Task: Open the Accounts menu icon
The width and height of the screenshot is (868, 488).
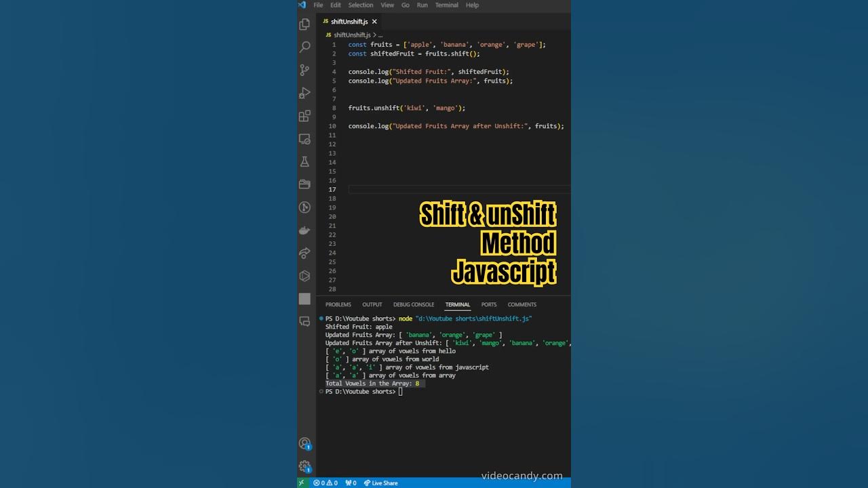Action: click(304, 444)
